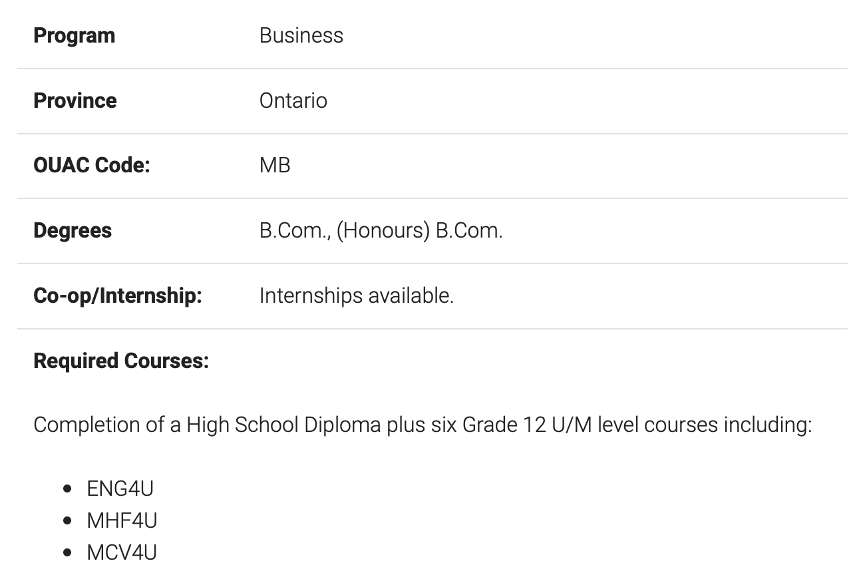Viewport: 866px width, 587px height.
Task: Click the OUAC Code label
Action: 92,165
